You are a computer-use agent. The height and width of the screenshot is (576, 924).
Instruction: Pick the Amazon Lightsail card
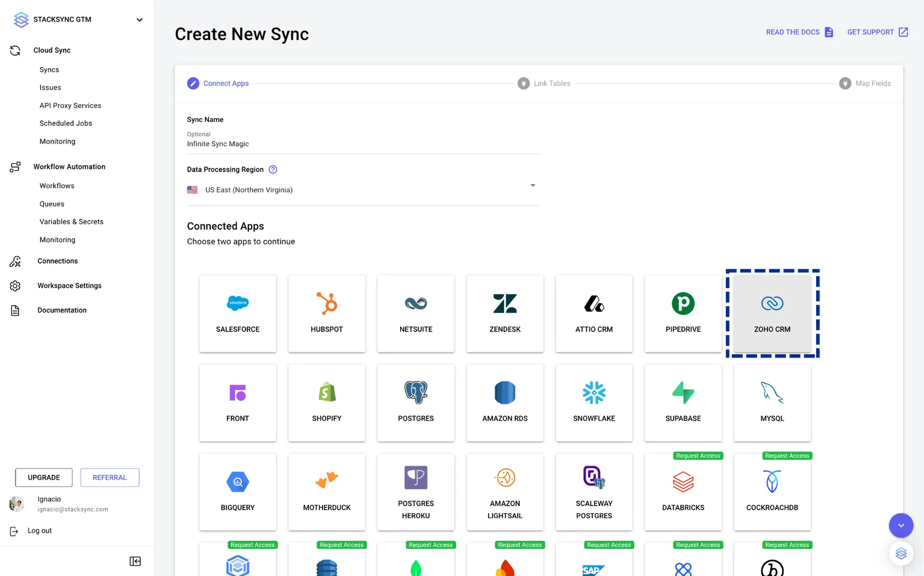coord(505,492)
